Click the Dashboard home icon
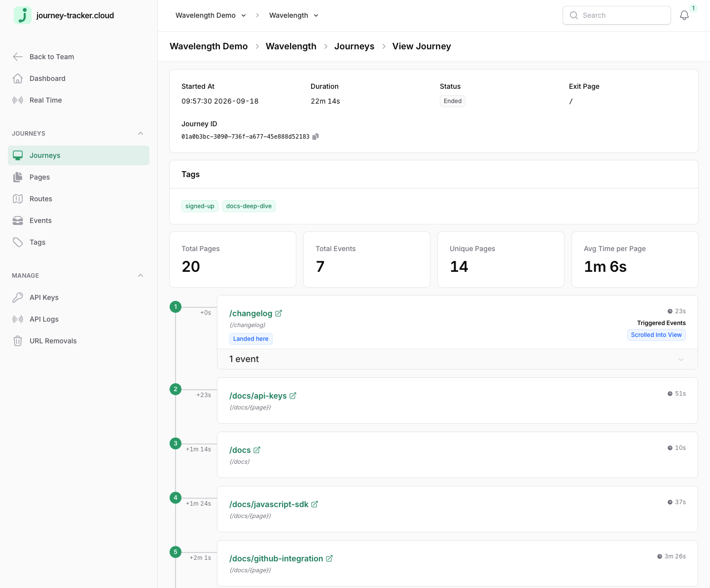This screenshot has height=588, width=710. (x=18, y=78)
